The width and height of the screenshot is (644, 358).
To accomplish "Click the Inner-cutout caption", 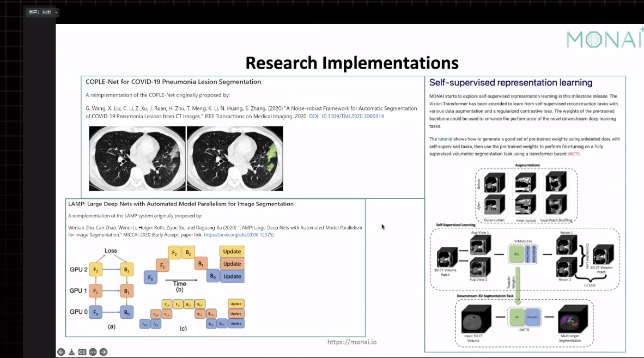I will 526,221.
